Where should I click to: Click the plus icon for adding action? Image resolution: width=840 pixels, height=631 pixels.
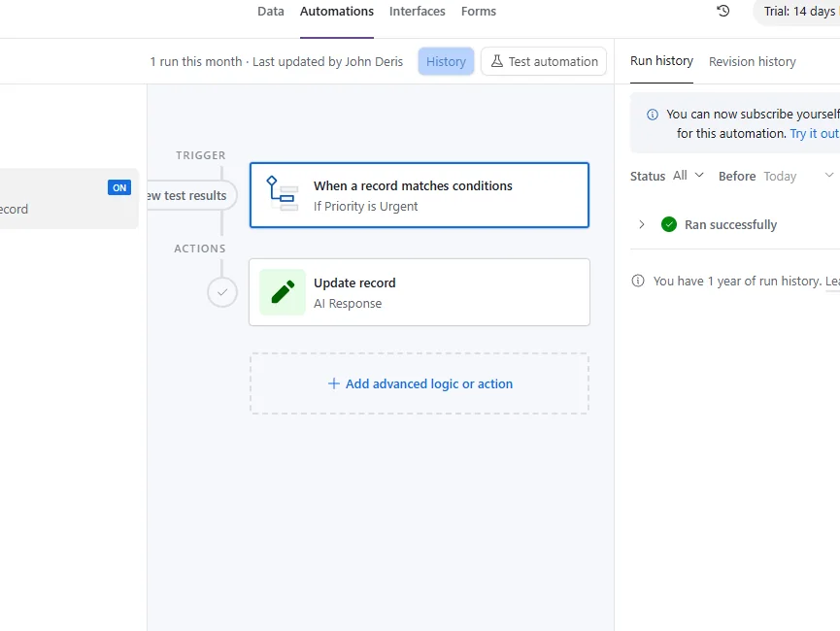click(x=333, y=383)
